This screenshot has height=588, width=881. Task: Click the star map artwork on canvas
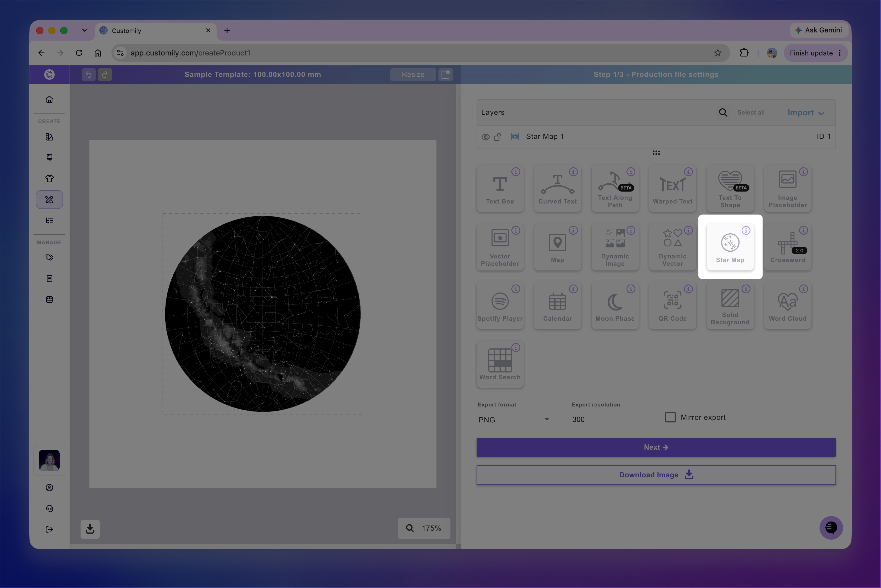click(x=263, y=314)
